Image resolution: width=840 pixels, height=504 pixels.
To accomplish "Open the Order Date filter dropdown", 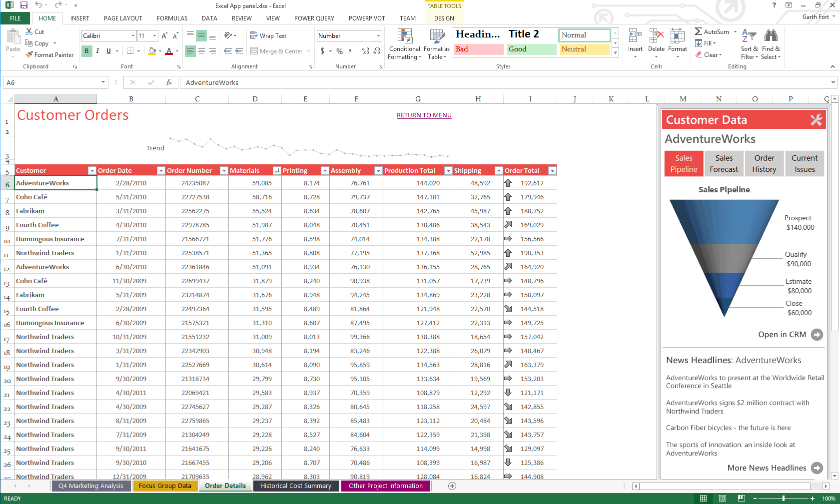I will 161,171.
